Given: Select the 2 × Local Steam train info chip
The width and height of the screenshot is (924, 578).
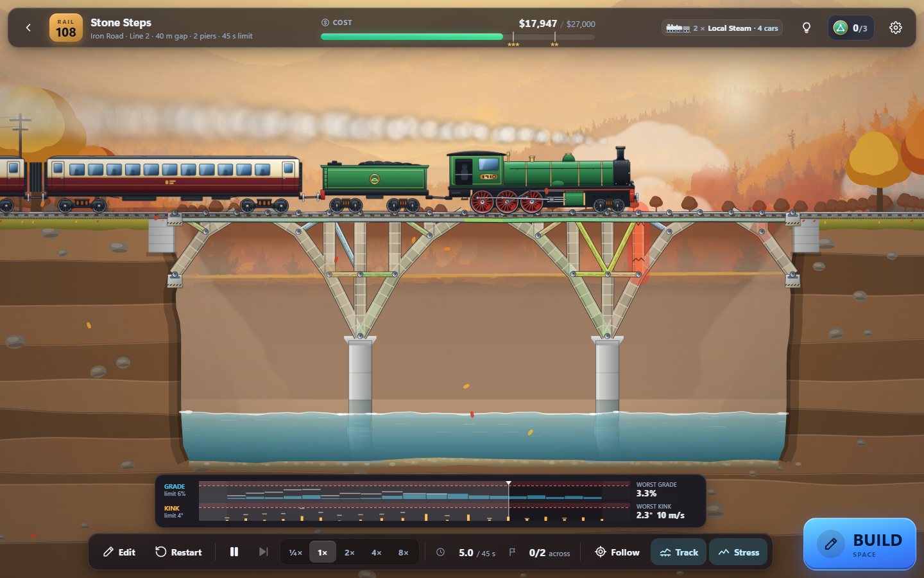Looking at the screenshot, I should [x=722, y=28].
